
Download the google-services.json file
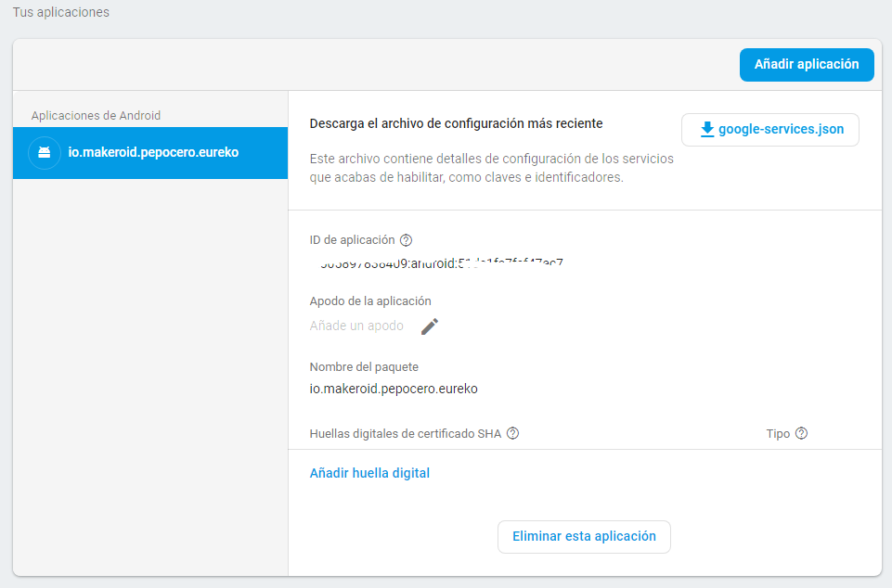[769, 130]
